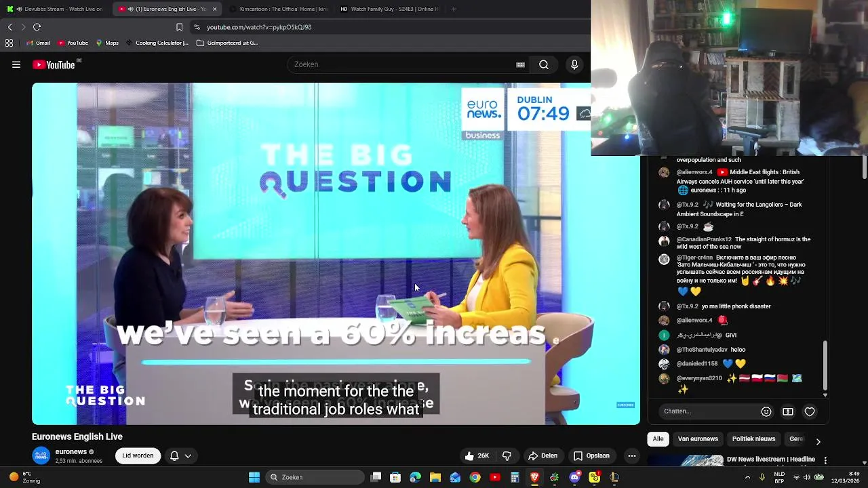This screenshot has width=868, height=488.
Task: Reload the current page
Action: tap(37, 27)
